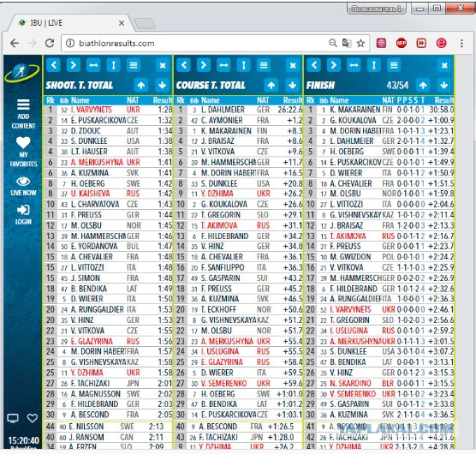Viewport: 476px width, 454px height.
Task: Expand Course T. Total panel horizontally
Action: tap(223, 65)
